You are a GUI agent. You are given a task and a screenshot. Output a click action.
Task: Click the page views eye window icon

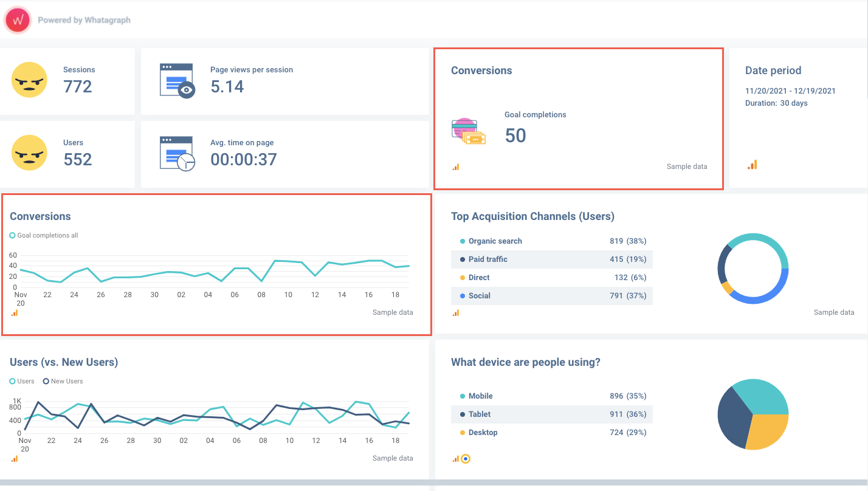[177, 80]
